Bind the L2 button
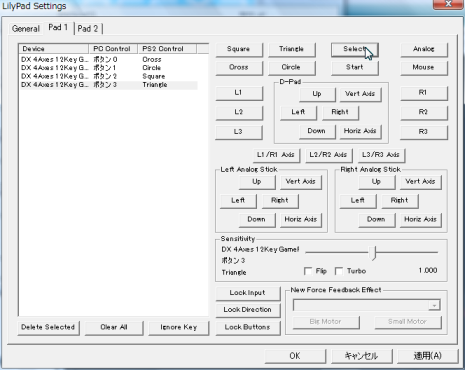465x370 pixels. coord(239,112)
